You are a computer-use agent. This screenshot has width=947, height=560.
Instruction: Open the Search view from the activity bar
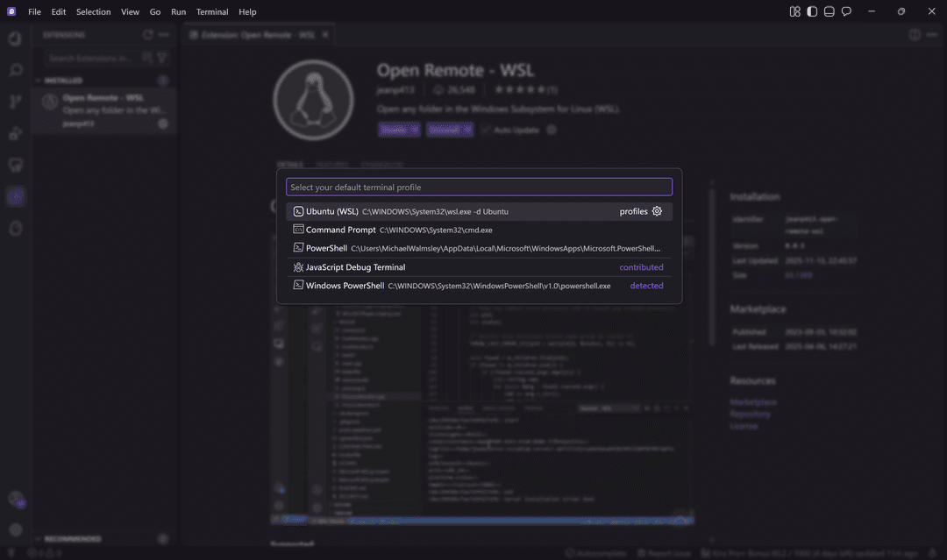pyautogui.click(x=16, y=71)
